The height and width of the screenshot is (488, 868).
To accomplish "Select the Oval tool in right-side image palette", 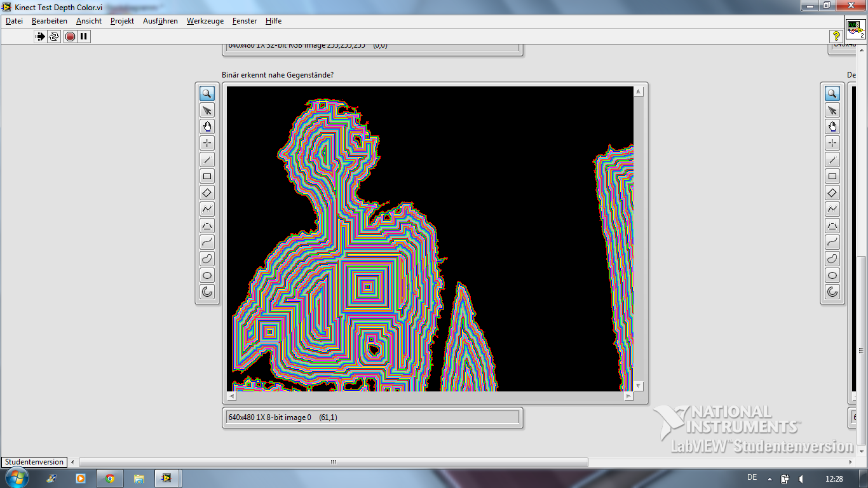I will click(832, 275).
